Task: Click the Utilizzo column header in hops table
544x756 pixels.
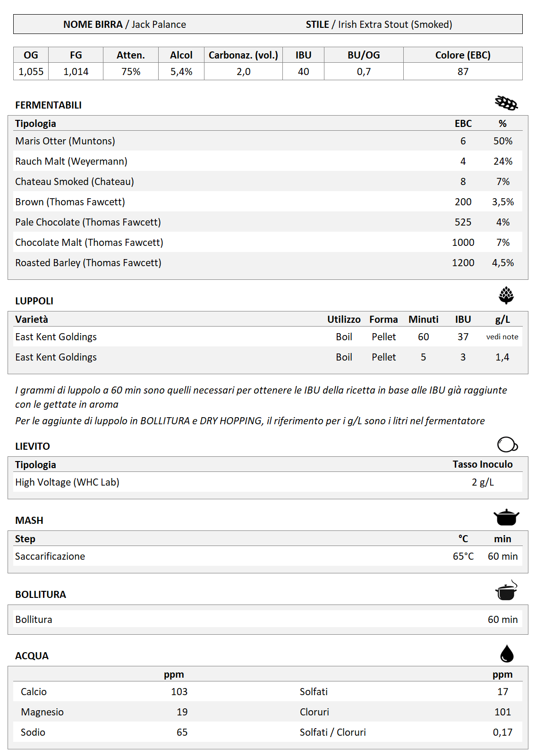Action: click(x=344, y=319)
